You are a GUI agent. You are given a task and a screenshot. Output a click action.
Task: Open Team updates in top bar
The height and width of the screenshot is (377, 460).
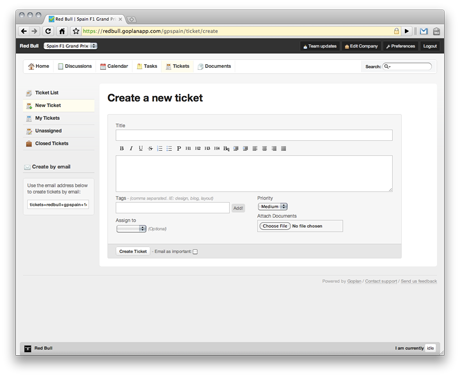point(320,46)
